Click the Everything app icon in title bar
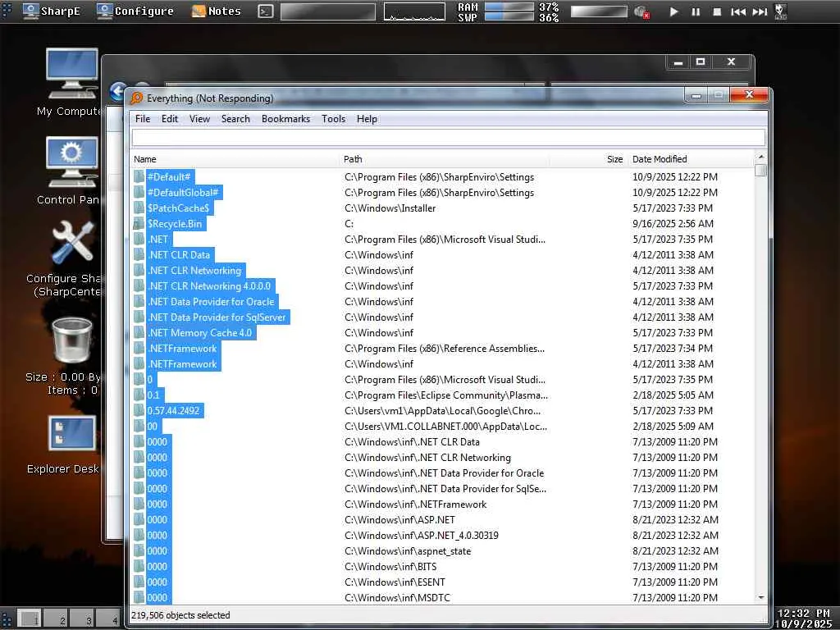Image resolution: width=840 pixels, height=630 pixels. 137,98
